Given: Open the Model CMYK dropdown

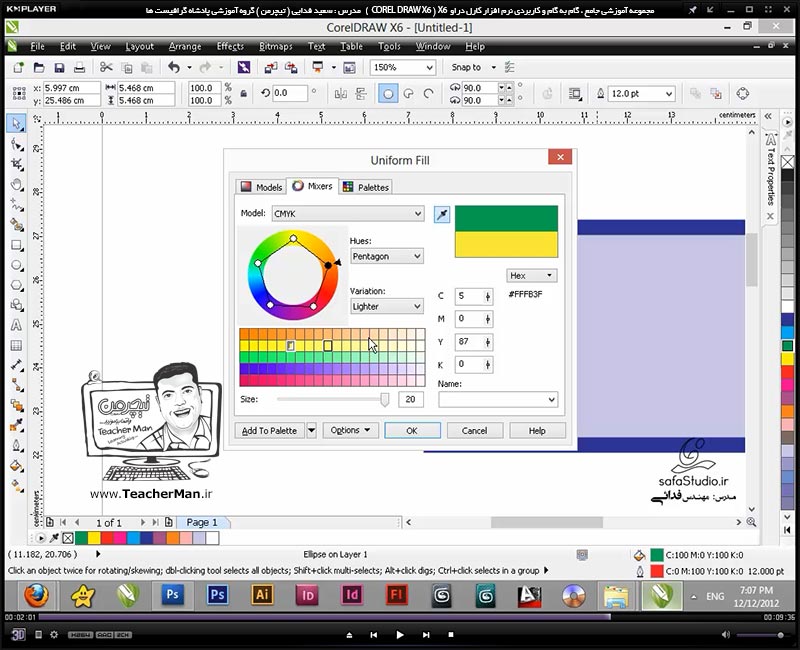Looking at the screenshot, I should click(347, 214).
